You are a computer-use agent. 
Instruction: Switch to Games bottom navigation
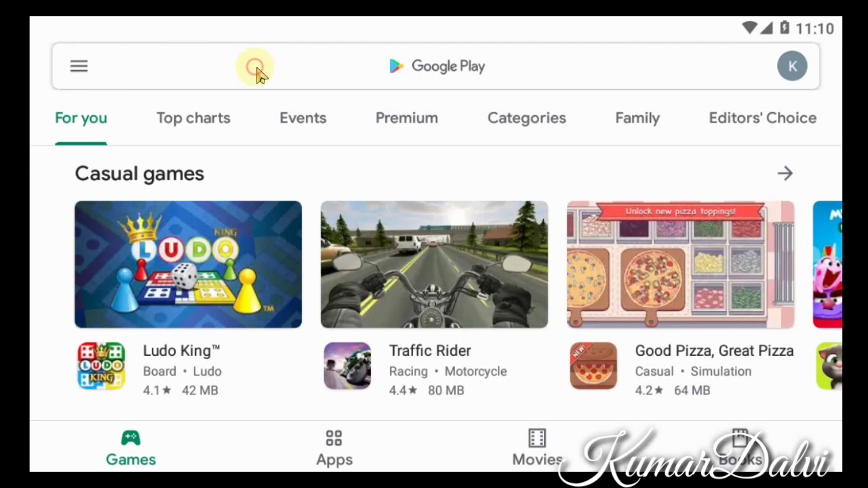(131, 449)
